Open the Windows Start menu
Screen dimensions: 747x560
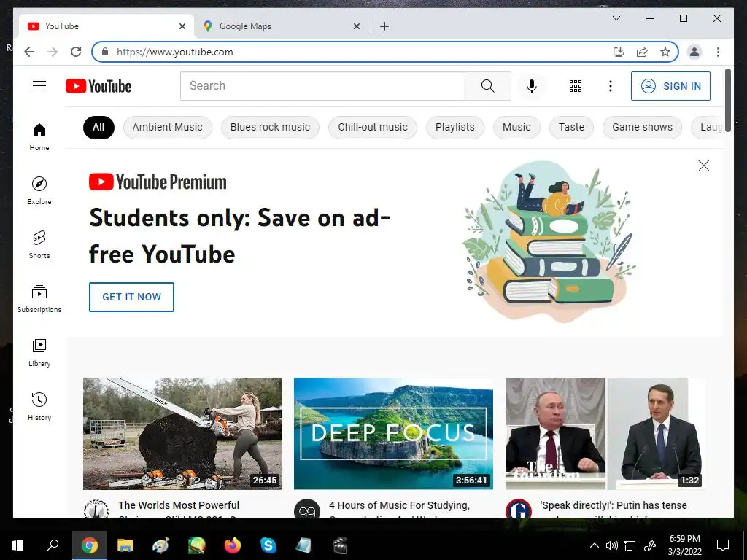(18, 545)
